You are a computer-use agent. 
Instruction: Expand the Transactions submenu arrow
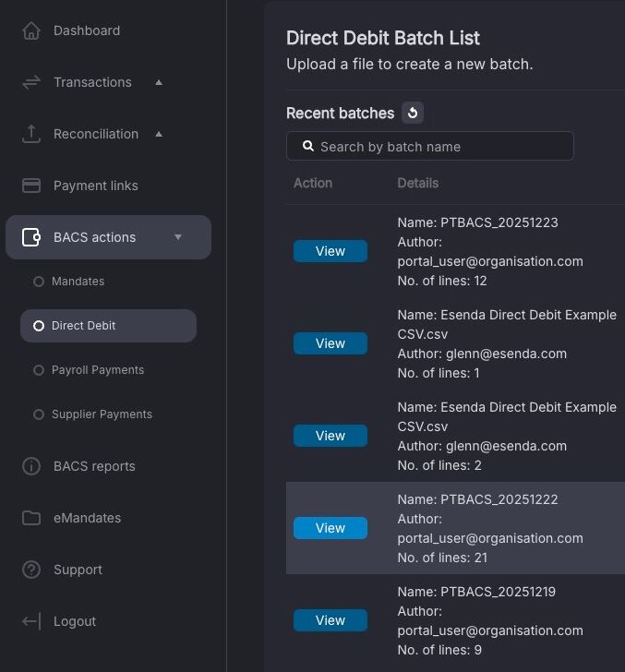(159, 82)
